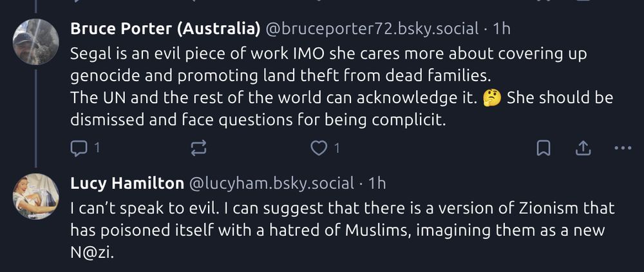Open the Lucy Hamilton display name link
644x272 pixels.
pos(126,184)
